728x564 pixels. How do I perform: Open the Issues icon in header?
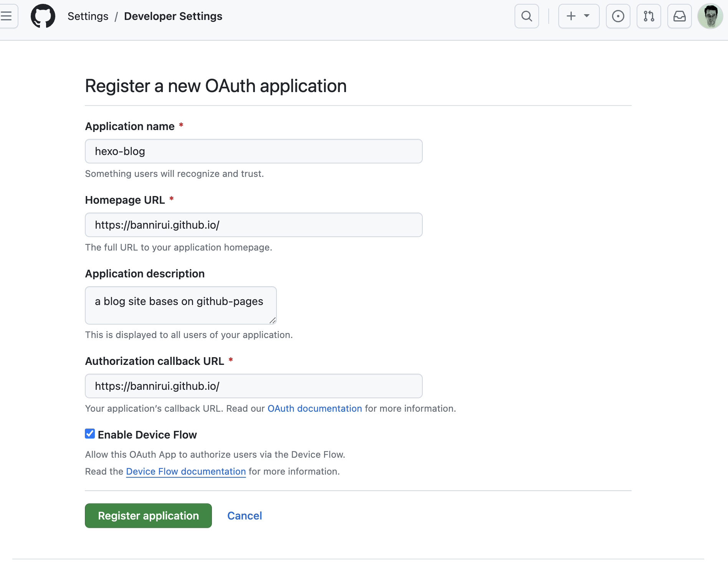(618, 16)
